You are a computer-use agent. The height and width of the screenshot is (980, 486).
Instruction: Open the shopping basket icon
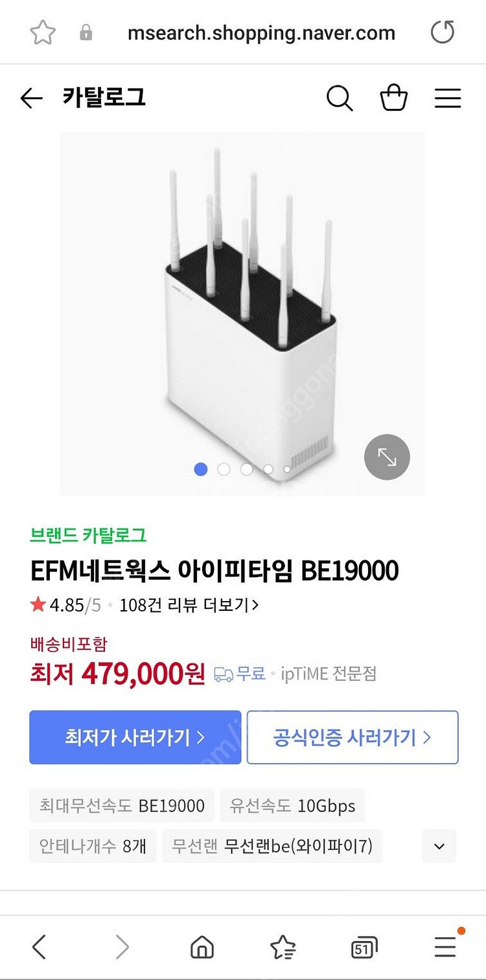[393, 98]
